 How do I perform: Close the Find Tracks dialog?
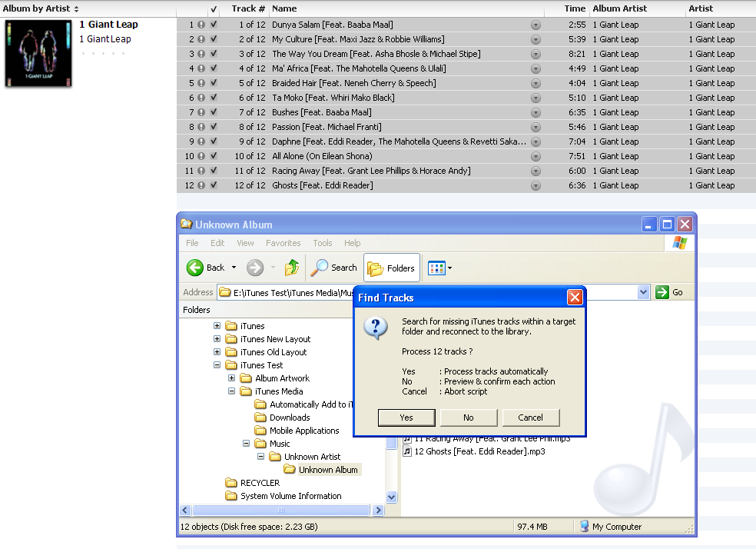click(574, 298)
